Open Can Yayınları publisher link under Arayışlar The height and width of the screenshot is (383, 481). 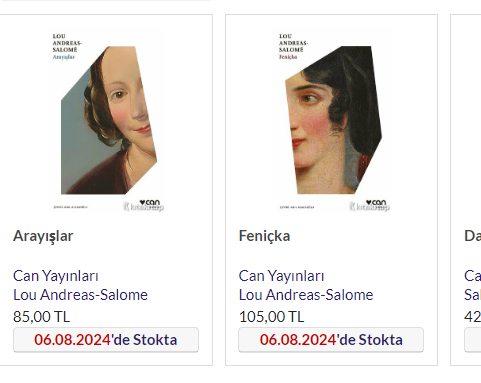coord(56,276)
